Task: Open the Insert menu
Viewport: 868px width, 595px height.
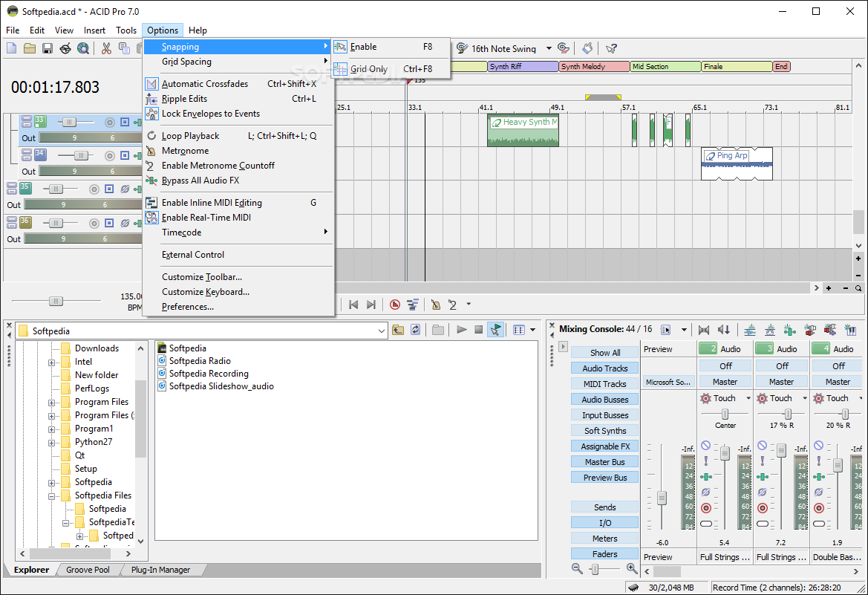Action: (x=94, y=30)
